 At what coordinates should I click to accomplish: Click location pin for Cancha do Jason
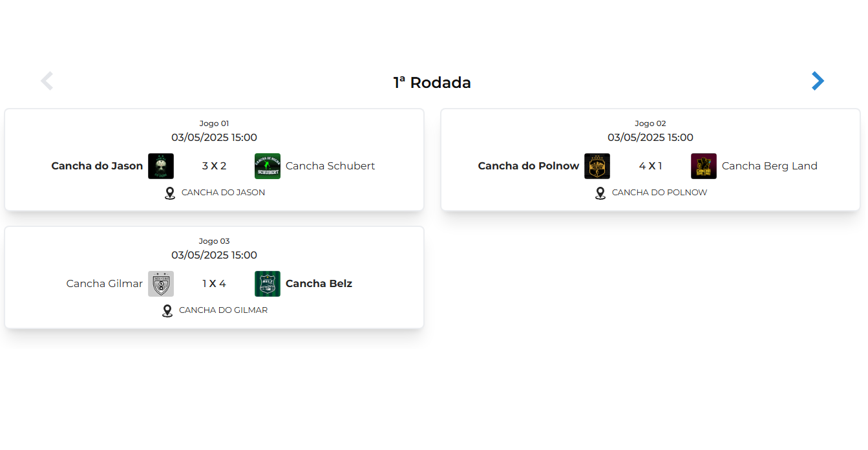[x=170, y=193]
